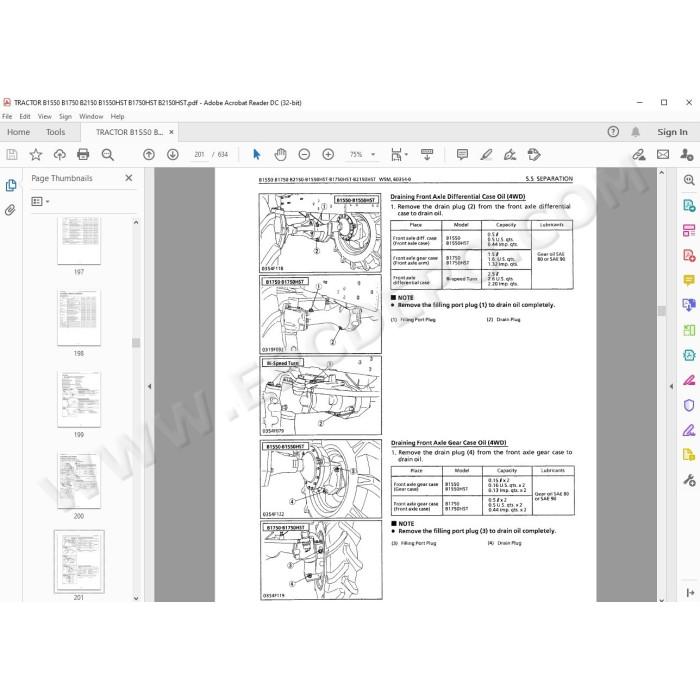The height and width of the screenshot is (700, 700).
Task: Click the page number field 201
Action: [199, 154]
